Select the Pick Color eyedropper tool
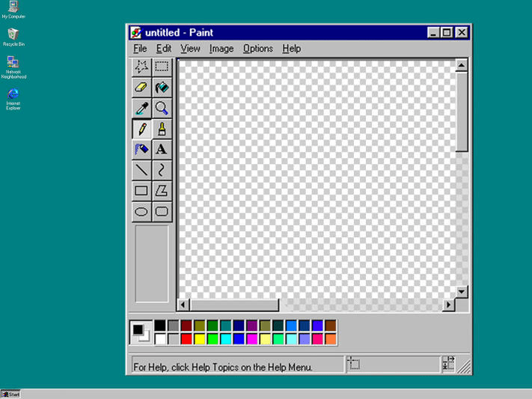 pyautogui.click(x=141, y=109)
